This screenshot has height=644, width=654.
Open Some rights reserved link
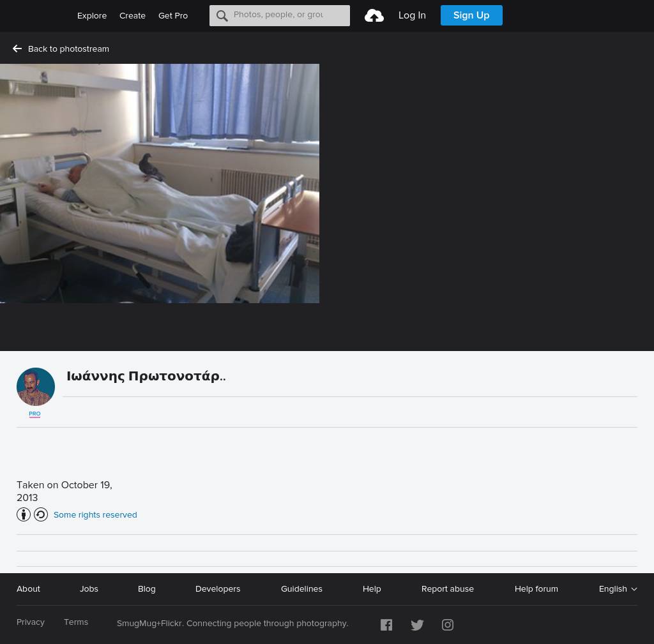click(95, 515)
